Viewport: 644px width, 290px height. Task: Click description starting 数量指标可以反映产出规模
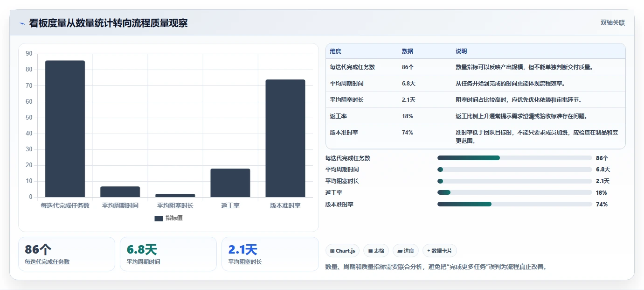click(x=524, y=67)
